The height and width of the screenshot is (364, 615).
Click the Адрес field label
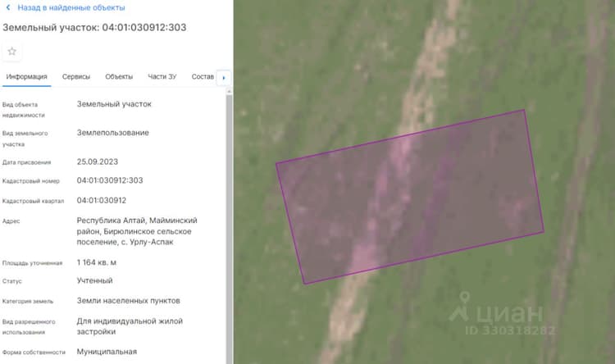pos(11,221)
